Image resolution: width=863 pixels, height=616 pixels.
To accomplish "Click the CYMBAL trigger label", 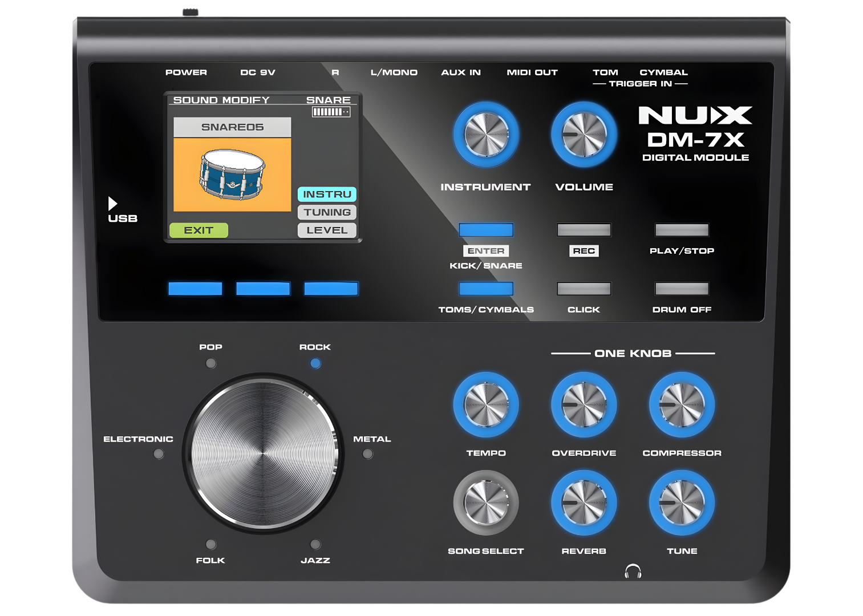I will pos(664,72).
